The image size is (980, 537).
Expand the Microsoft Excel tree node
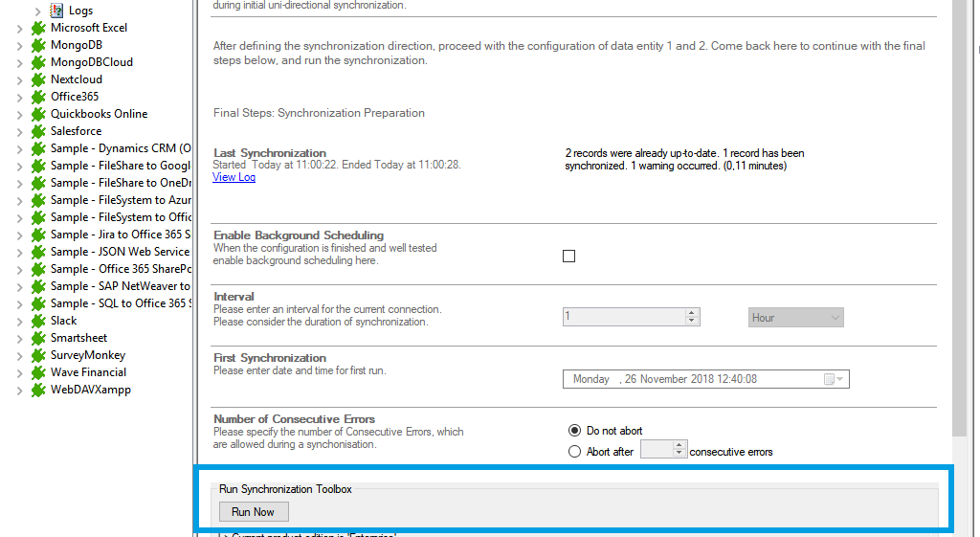(20, 28)
